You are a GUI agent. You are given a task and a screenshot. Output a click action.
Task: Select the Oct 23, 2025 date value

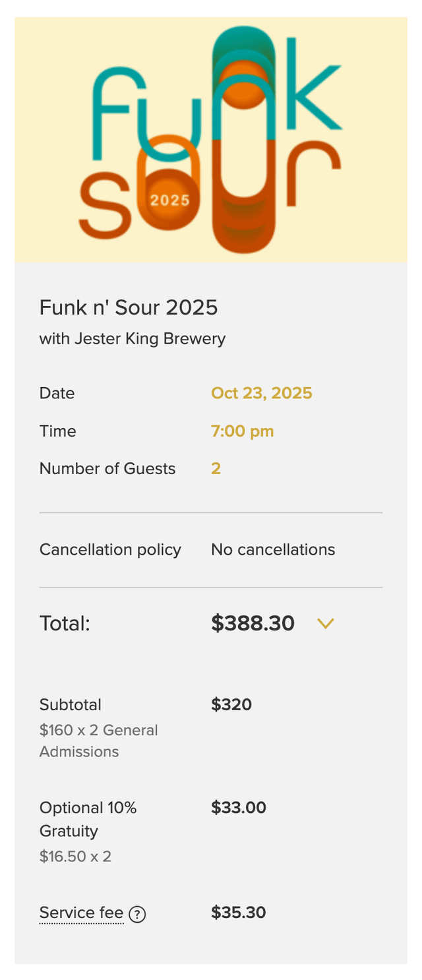(x=261, y=394)
